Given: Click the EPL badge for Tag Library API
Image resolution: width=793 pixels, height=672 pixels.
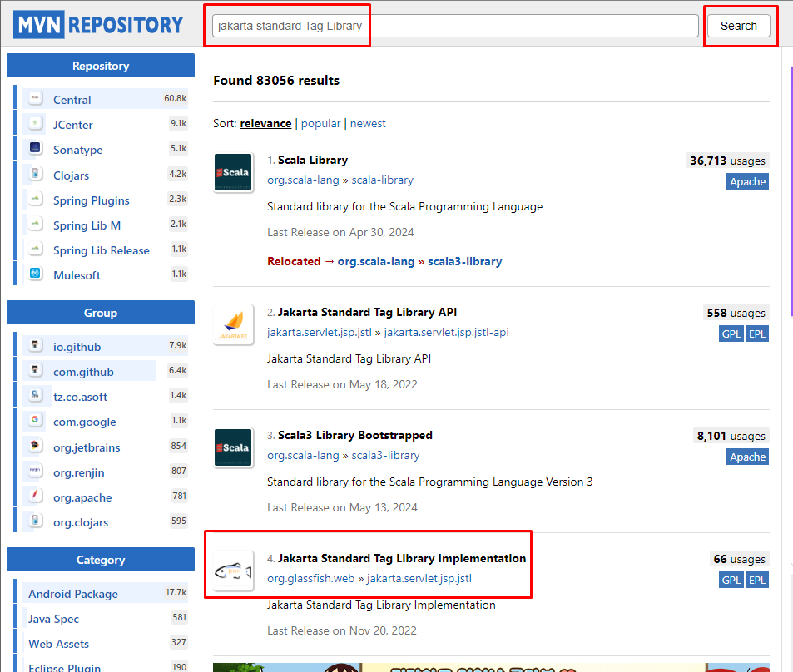Looking at the screenshot, I should 756,334.
